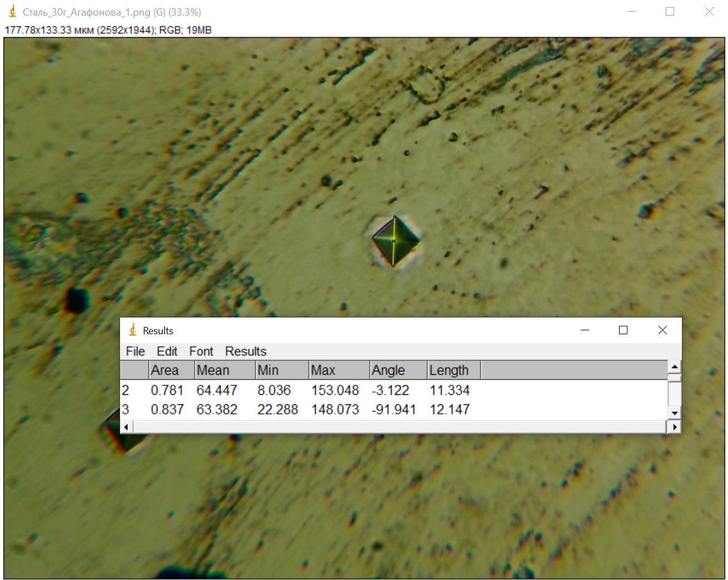
Task: Minimize the Results window
Action: 585,330
